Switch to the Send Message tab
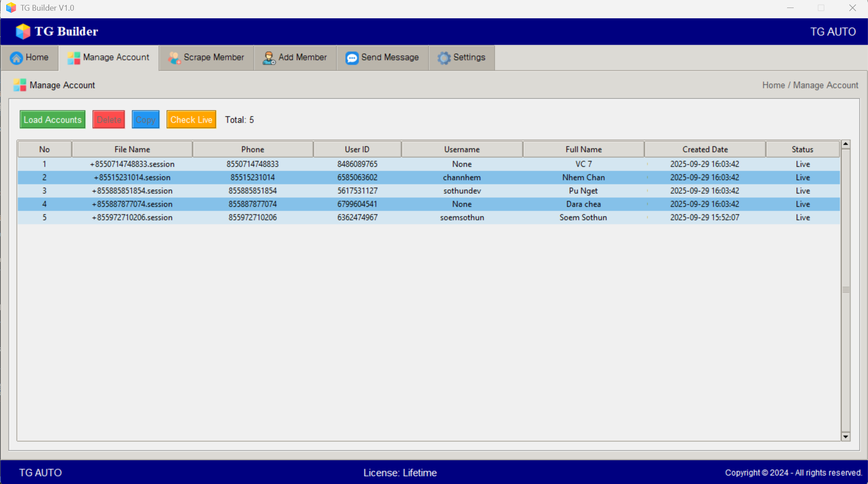Screen dimensions: 868x484 (390, 57)
